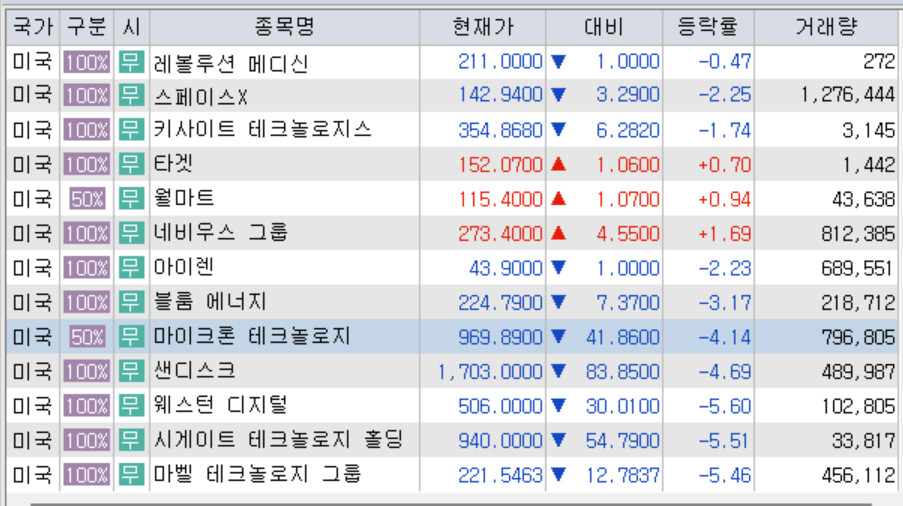Select the 웨스턴 디지털 stock name

221,406
